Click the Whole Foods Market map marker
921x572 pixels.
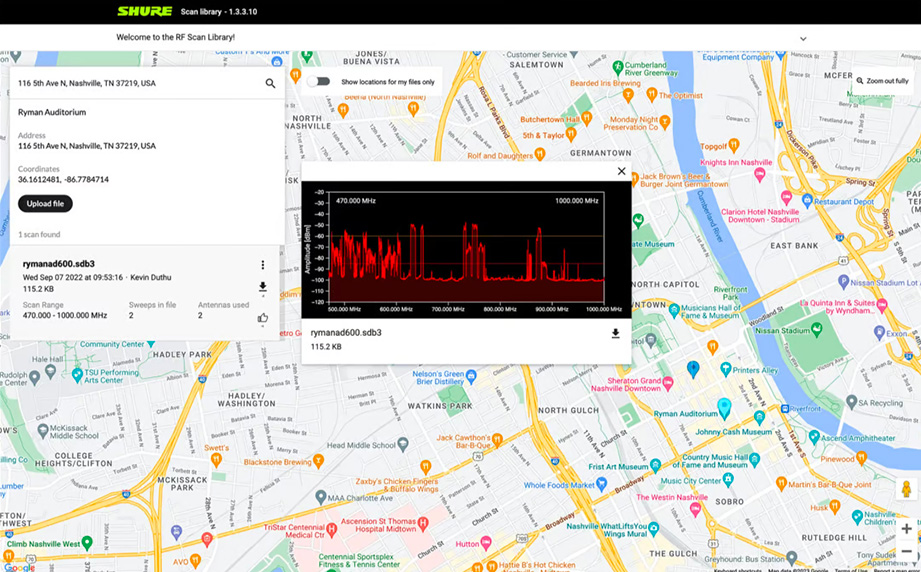pyautogui.click(x=601, y=484)
